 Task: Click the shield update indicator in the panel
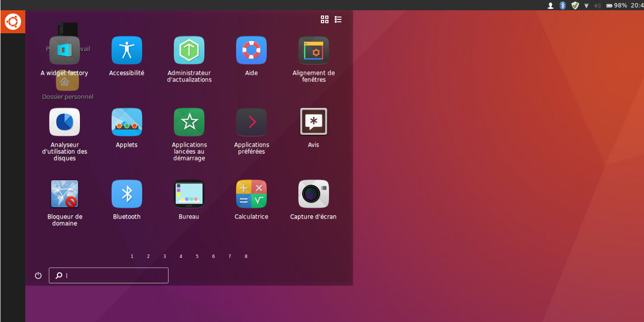[x=575, y=5]
